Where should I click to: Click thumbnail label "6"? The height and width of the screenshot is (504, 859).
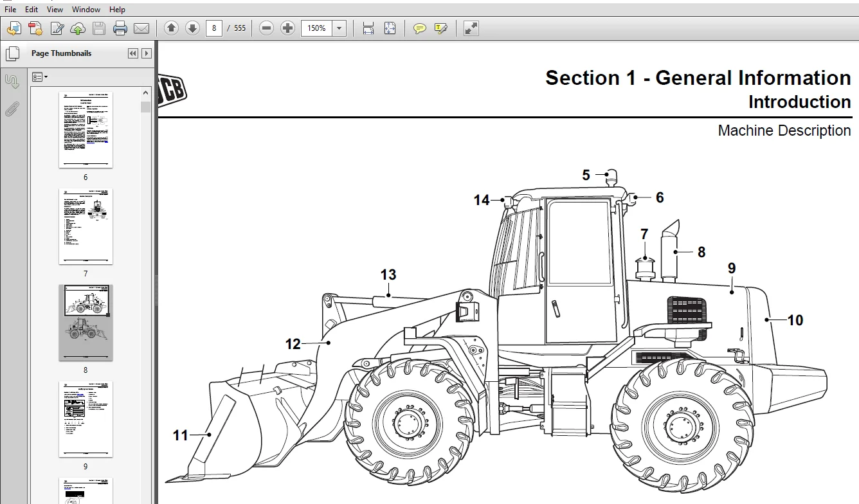pyautogui.click(x=86, y=177)
